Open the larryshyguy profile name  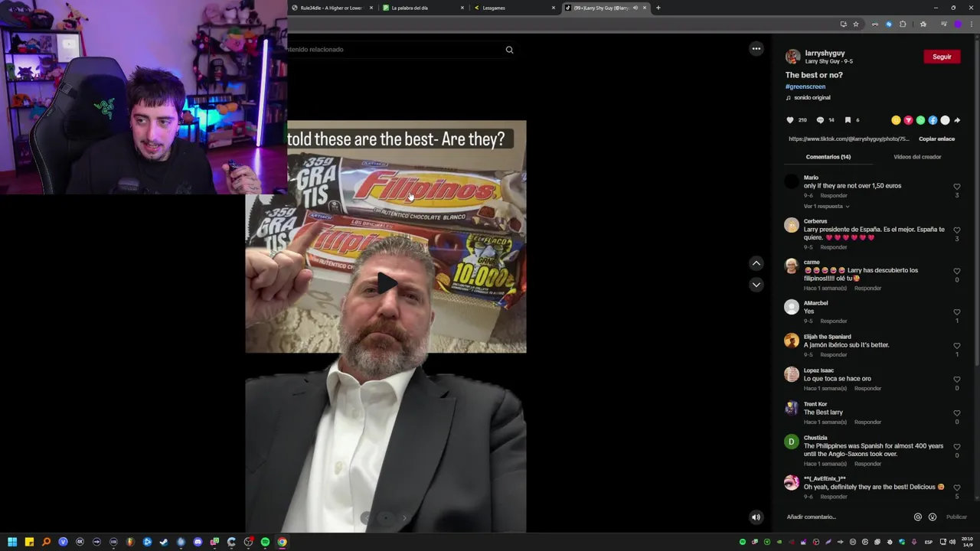825,54
